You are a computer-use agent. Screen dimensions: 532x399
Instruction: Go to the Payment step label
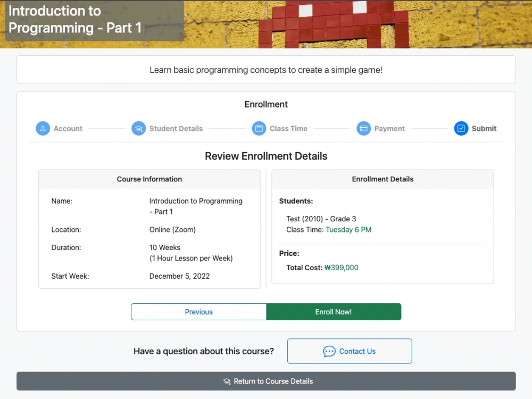(389, 129)
